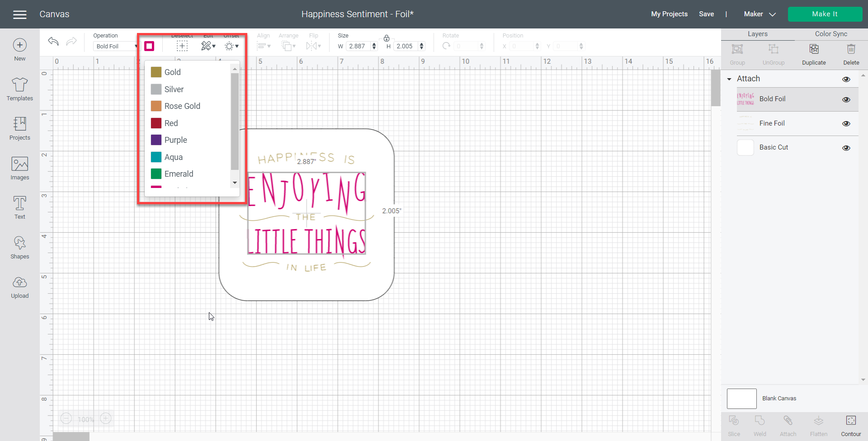Hide the Bold Foil layer
Image resolution: width=868 pixels, height=441 pixels.
pos(846,99)
